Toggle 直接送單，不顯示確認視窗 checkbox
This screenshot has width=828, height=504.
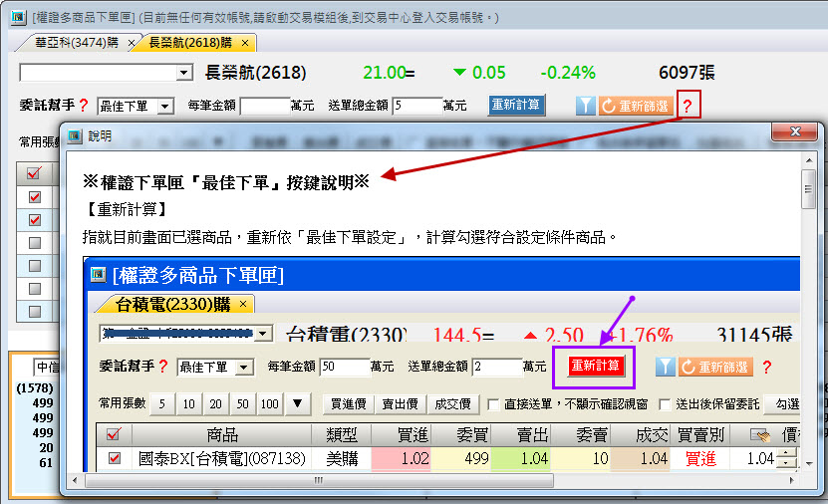click(493, 404)
